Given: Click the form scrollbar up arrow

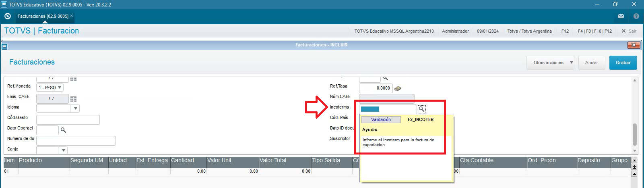Looking at the screenshot, I should (x=635, y=80).
